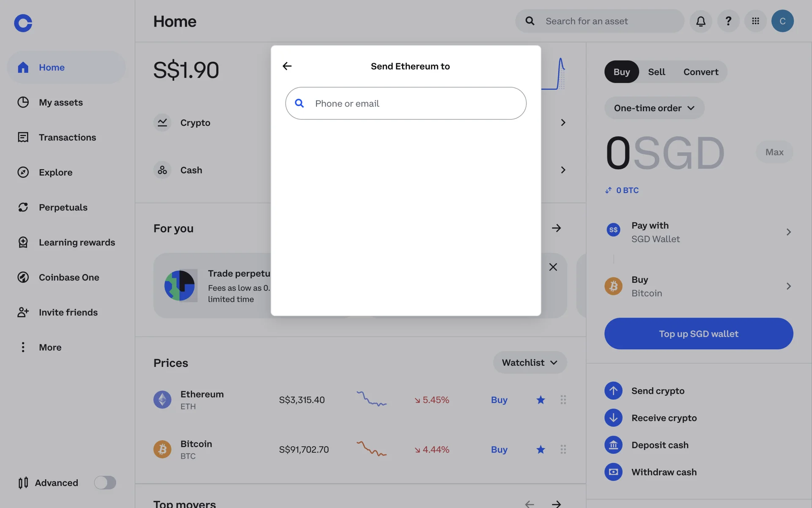Viewport: 812px width, 508px height.
Task: Switch to the Sell tab
Action: pyautogui.click(x=656, y=72)
